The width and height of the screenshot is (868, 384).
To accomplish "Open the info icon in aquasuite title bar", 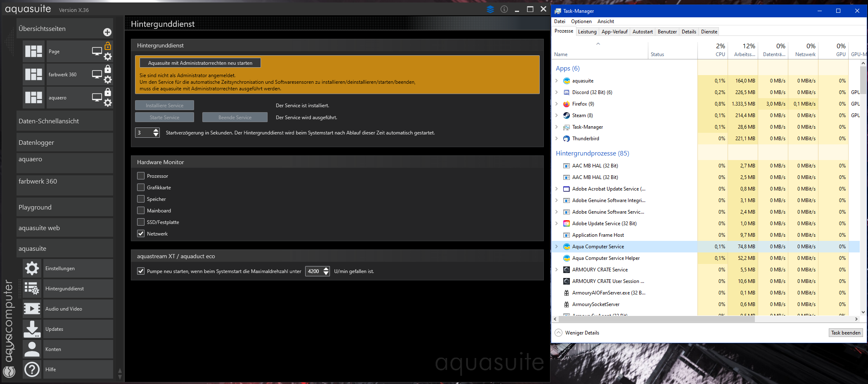I will [x=504, y=9].
